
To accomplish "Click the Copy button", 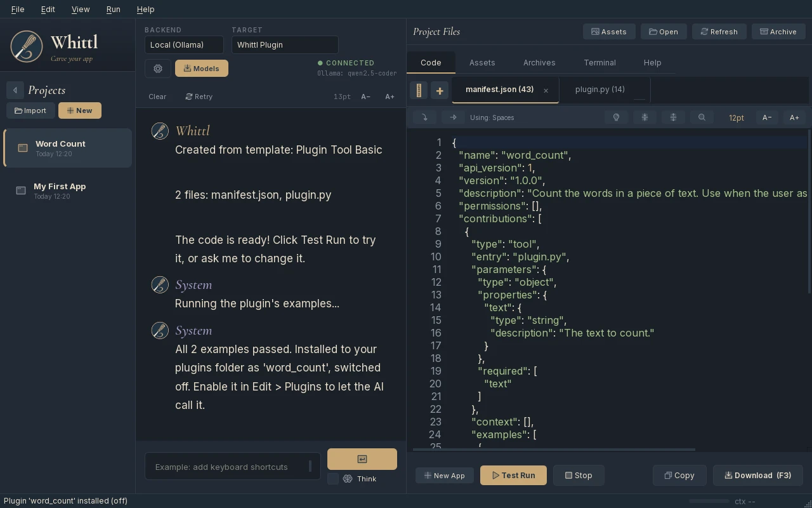I will point(679,475).
